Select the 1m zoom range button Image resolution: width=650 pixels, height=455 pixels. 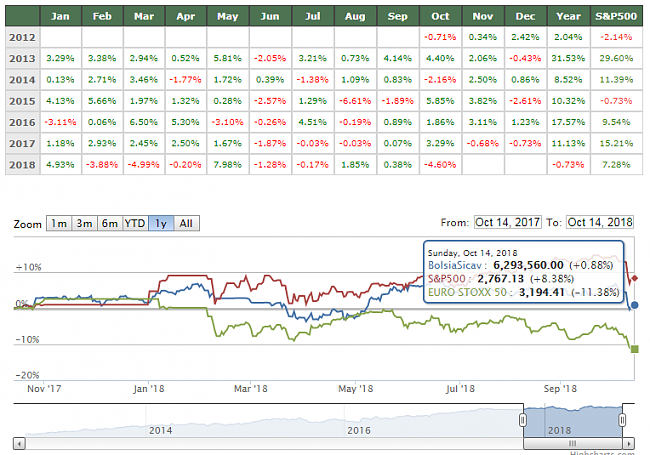coord(59,223)
